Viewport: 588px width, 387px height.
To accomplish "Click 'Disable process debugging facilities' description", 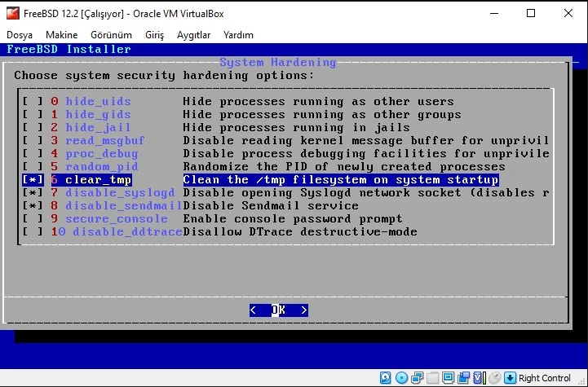I will pyautogui.click(x=366, y=154).
